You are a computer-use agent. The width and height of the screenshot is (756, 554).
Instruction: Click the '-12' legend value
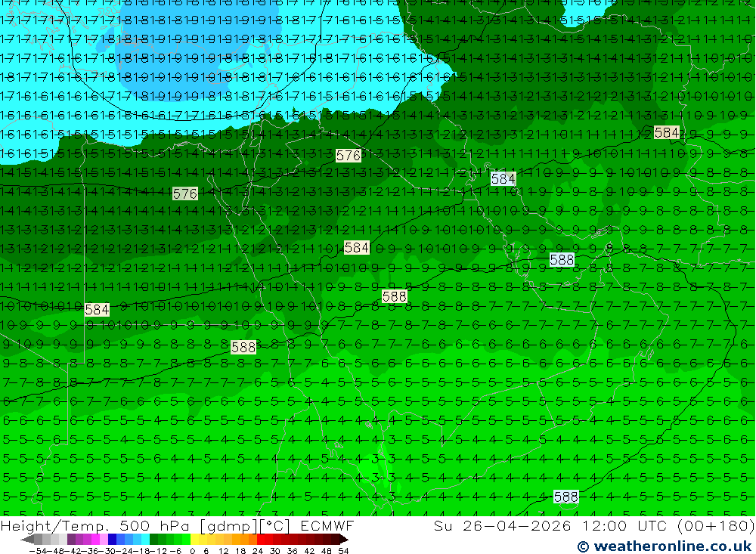(x=158, y=551)
